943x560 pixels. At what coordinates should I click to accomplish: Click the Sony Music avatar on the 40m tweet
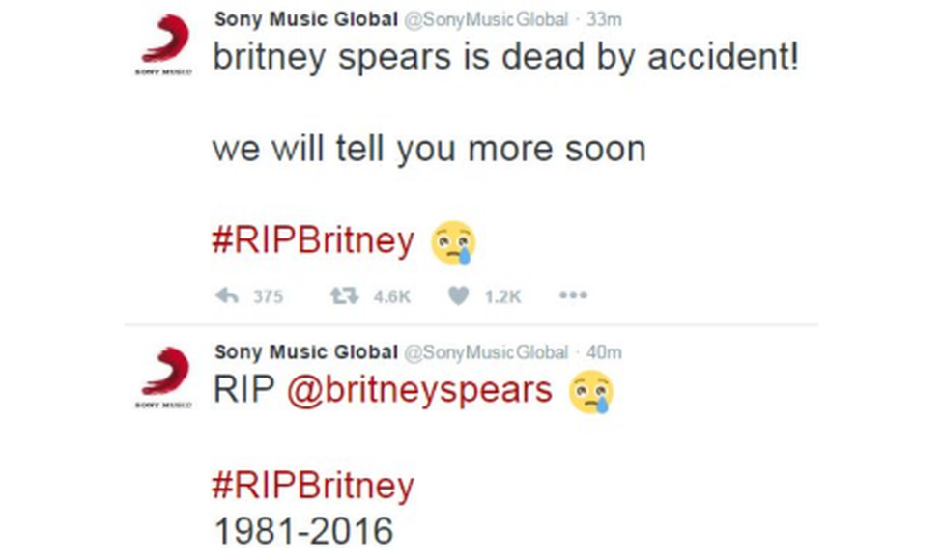[166, 378]
